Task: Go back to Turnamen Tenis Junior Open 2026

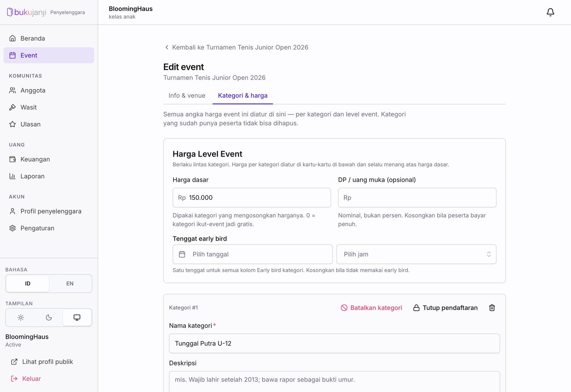Action: [236, 48]
